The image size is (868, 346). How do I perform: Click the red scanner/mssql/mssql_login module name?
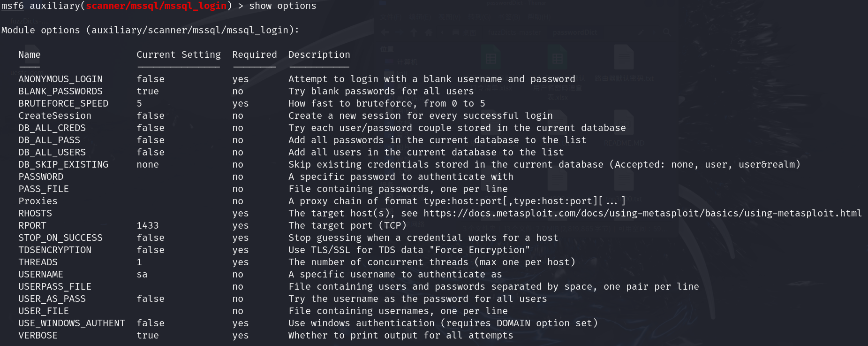click(156, 6)
